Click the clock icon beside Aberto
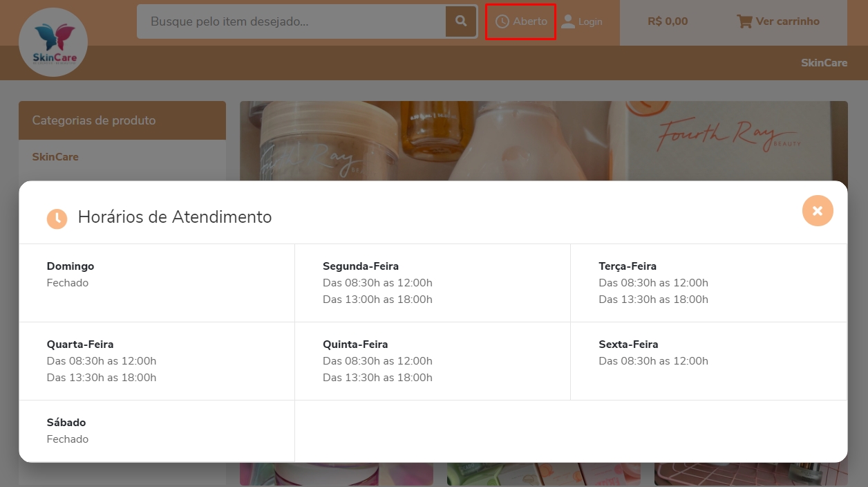 pos(502,21)
